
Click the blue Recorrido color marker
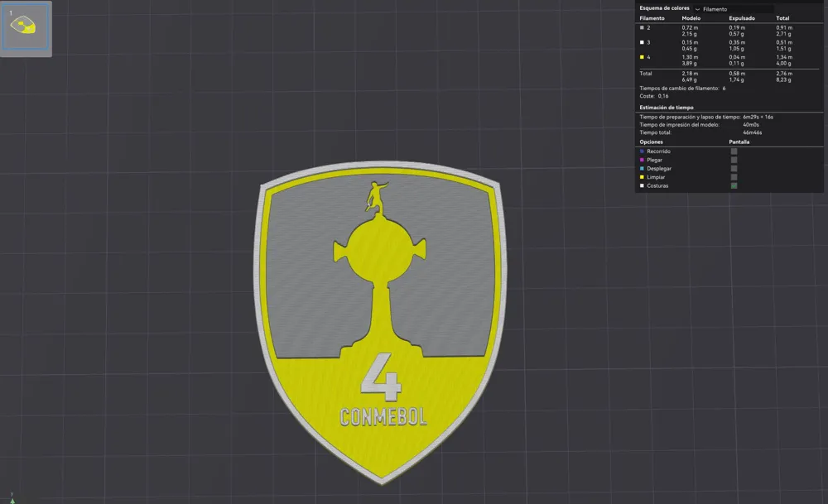click(x=643, y=151)
